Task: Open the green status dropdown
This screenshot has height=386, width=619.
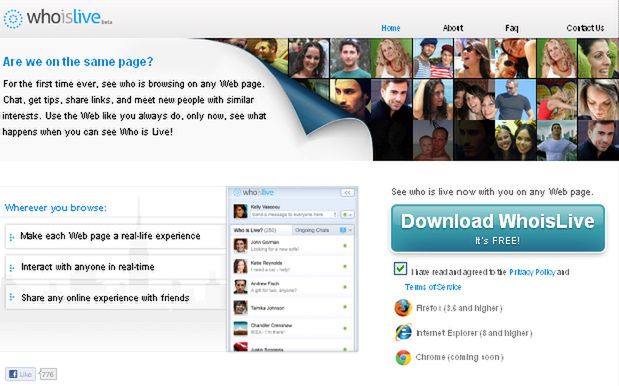Action: click(347, 214)
